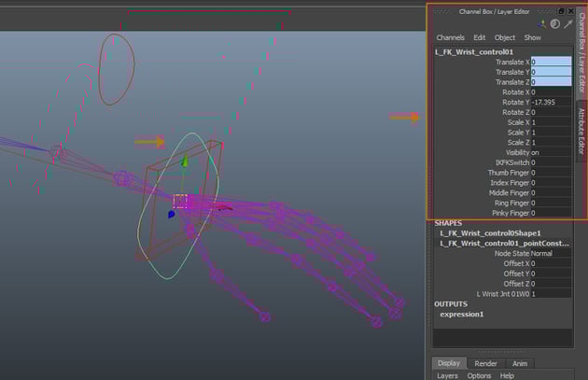The height and width of the screenshot is (380, 588).
Task: Switch to the Render layer tab
Action: (485, 363)
